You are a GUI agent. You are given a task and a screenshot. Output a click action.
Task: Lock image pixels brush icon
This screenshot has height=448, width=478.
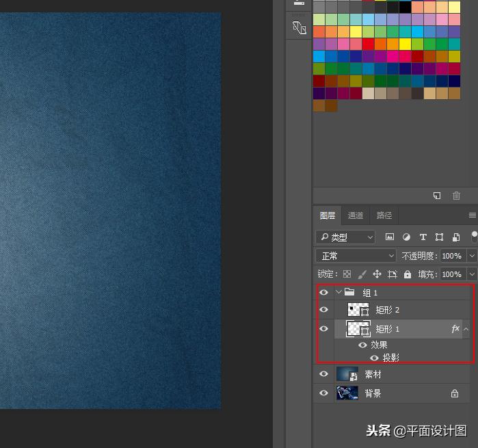(362, 274)
